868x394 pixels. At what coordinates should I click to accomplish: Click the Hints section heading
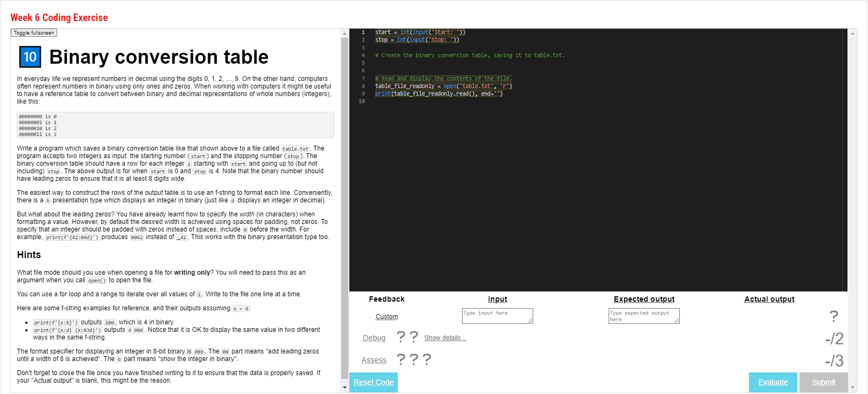[x=29, y=255]
